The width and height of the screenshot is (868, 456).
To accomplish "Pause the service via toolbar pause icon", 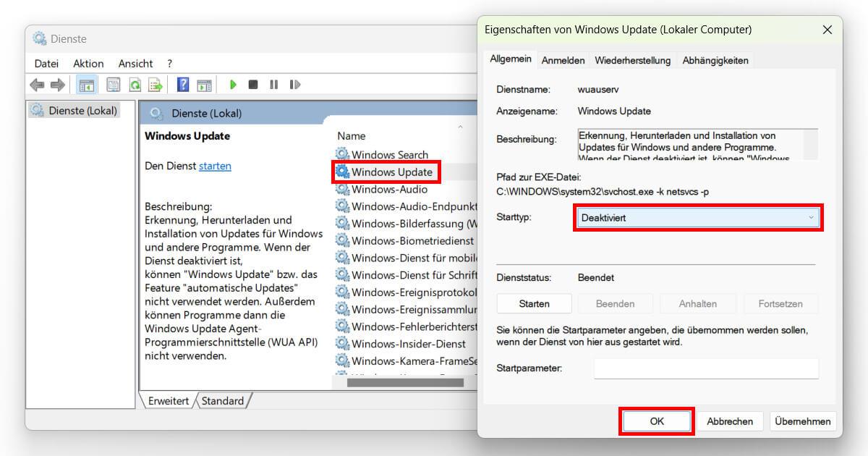I will pyautogui.click(x=273, y=85).
